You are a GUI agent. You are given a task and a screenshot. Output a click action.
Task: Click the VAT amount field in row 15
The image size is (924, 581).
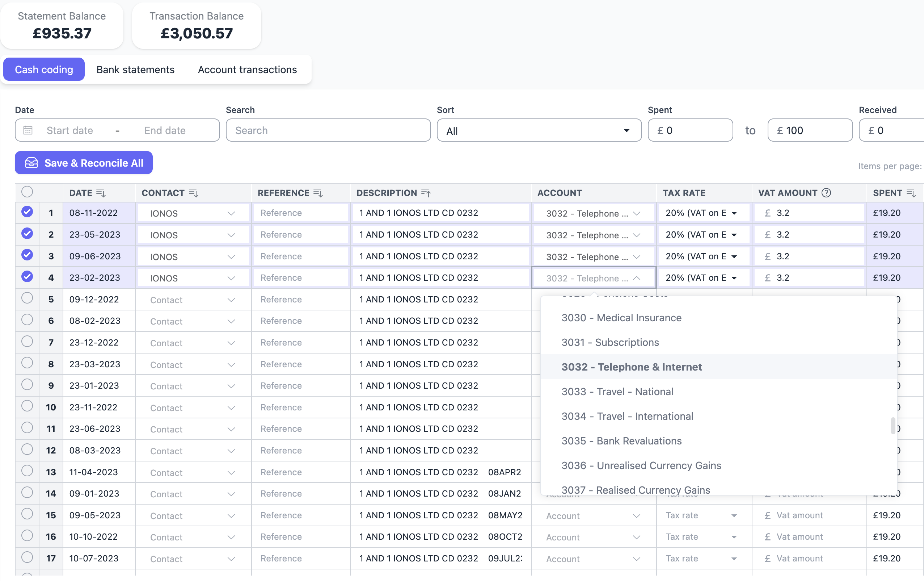pos(809,515)
